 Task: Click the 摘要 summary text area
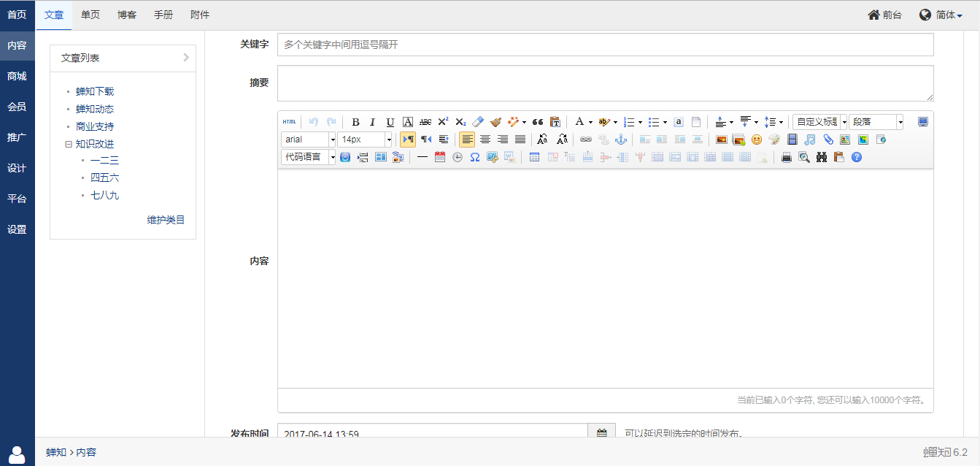click(606, 83)
